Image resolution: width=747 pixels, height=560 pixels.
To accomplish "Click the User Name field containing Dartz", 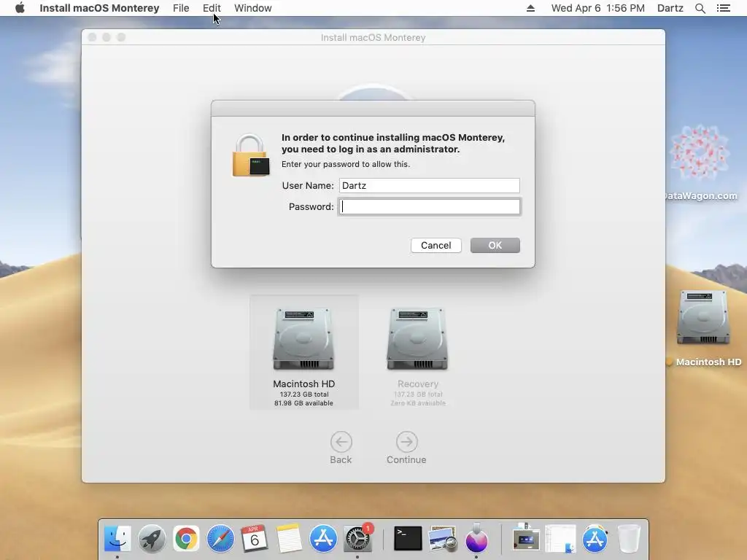I will [429, 185].
